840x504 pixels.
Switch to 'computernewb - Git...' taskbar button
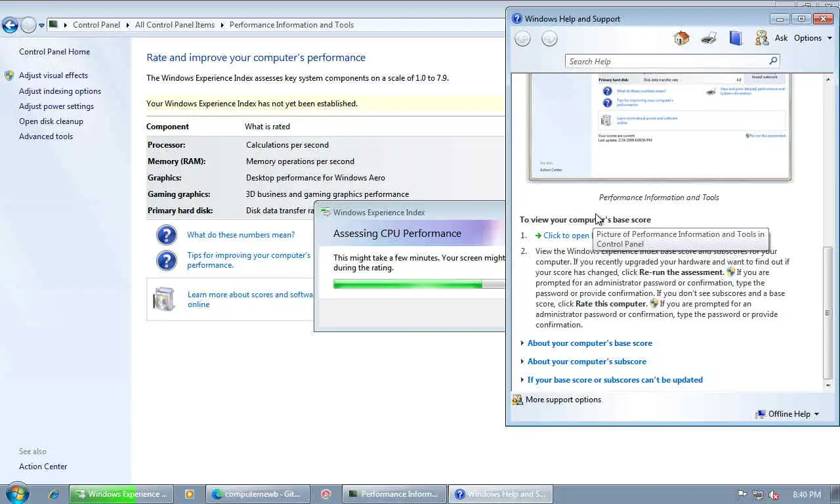click(258, 494)
